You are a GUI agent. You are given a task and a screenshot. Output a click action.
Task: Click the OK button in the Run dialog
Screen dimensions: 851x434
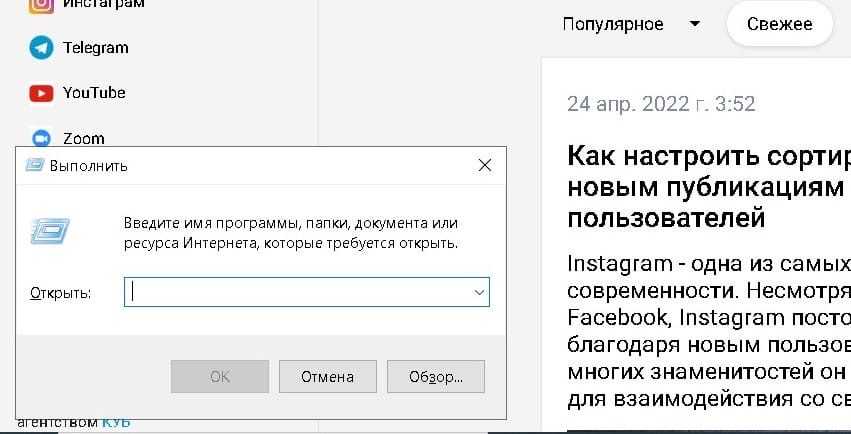tap(220, 376)
